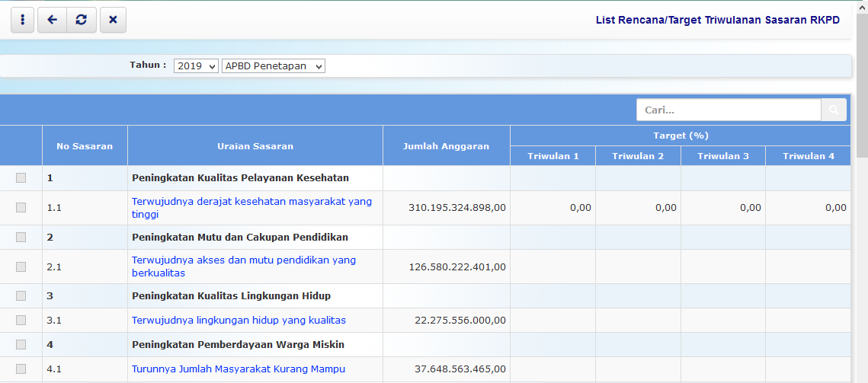The height and width of the screenshot is (383, 868).
Task: Tick checkbox for sasaran 1.1
Action: [x=21, y=207]
